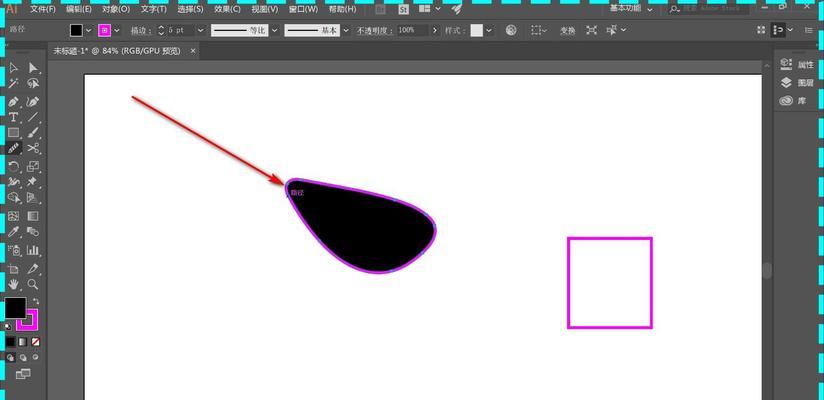Enable Draw Behind mode
824x400 pixels.
click(23, 357)
